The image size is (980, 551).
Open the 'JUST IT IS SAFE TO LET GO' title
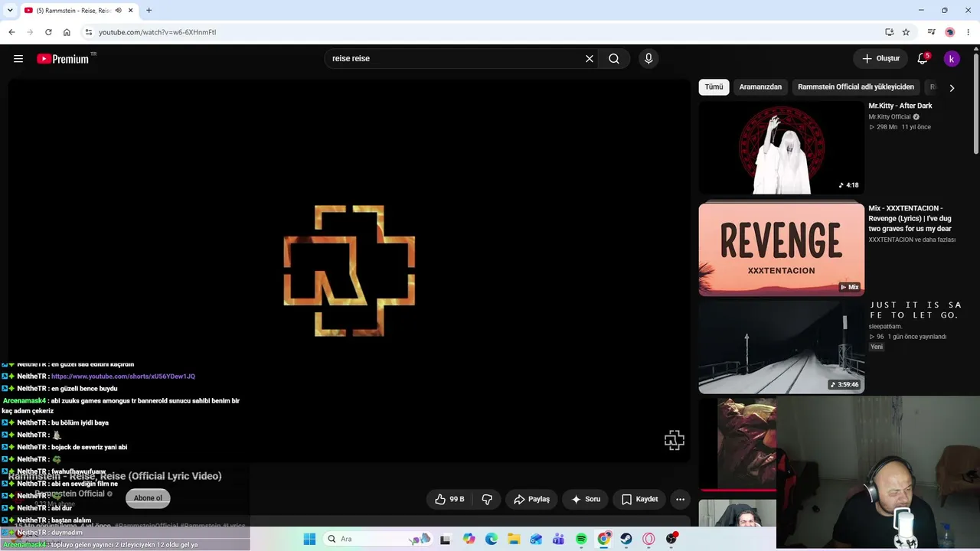(915, 310)
